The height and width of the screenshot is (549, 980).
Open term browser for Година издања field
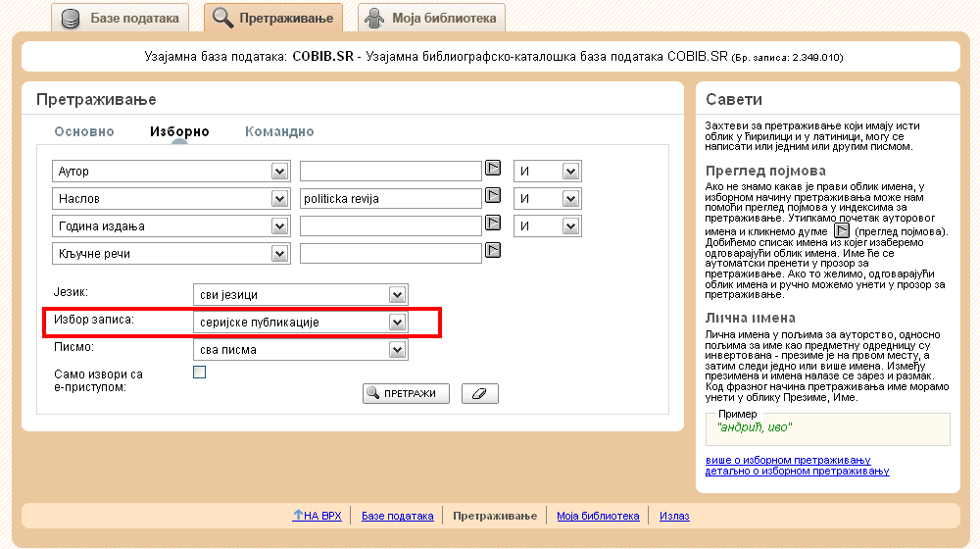(x=493, y=223)
